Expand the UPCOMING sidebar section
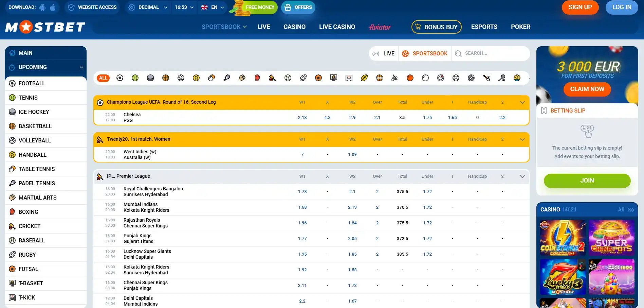 click(x=46, y=67)
